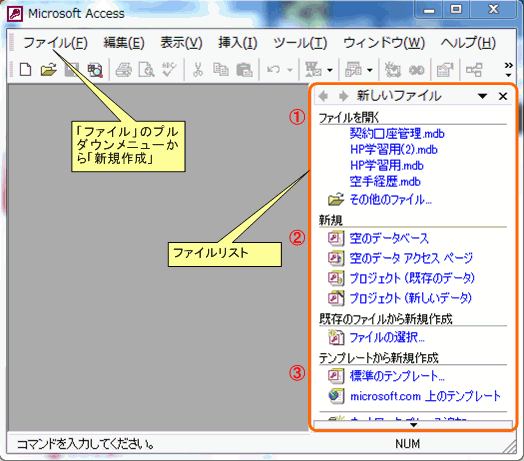The image size is (524, 461).
Task: Select プロジェクト (新しいデータ) link
Action: (x=411, y=298)
